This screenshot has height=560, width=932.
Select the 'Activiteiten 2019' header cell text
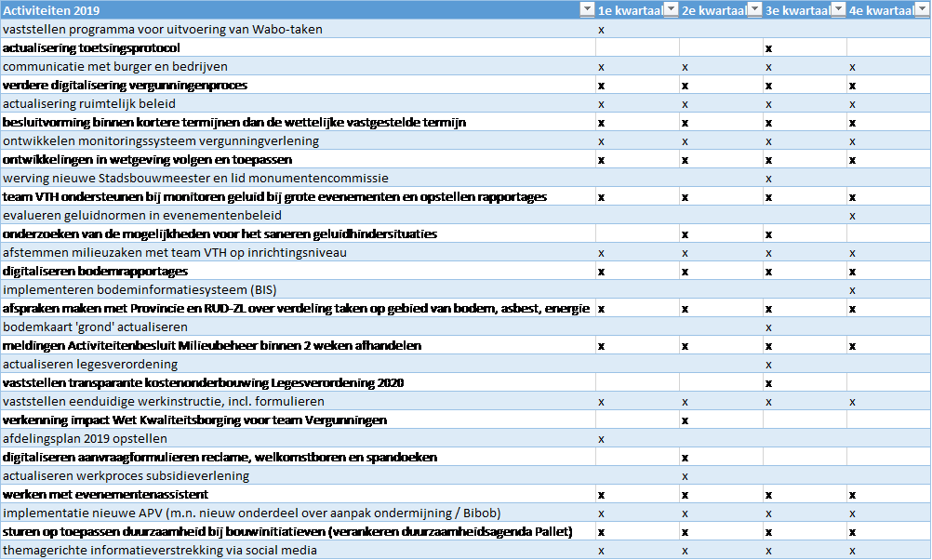[x=52, y=10]
